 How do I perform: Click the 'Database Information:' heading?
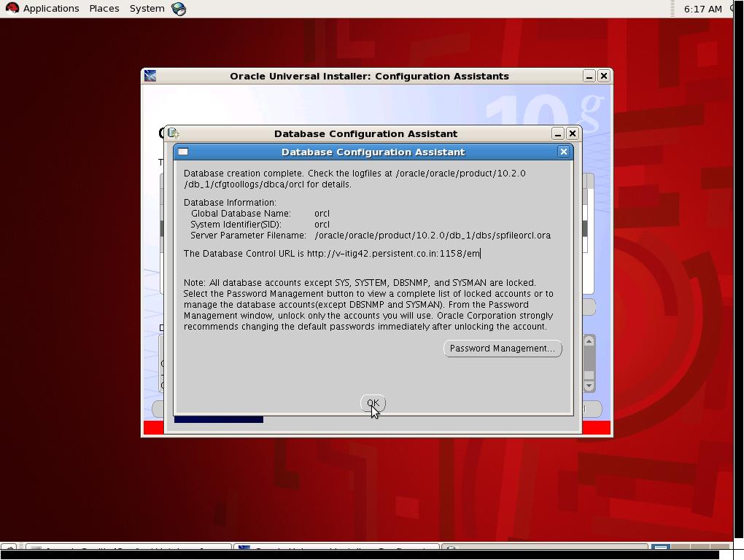coord(230,203)
